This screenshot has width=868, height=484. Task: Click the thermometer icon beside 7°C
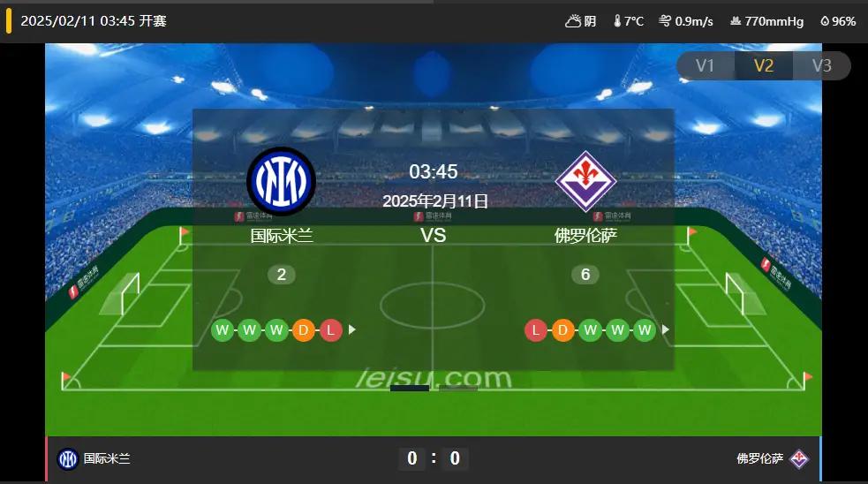pyautogui.click(x=617, y=21)
